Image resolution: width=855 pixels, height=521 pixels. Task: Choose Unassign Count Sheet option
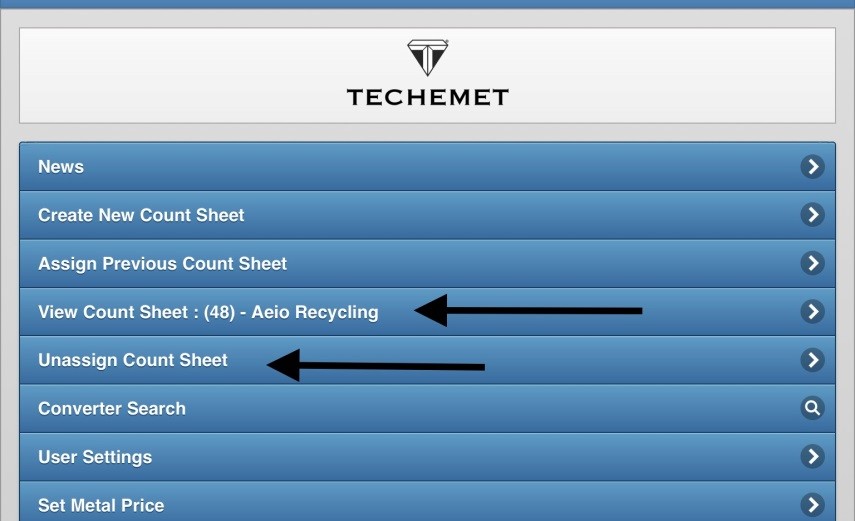133,360
